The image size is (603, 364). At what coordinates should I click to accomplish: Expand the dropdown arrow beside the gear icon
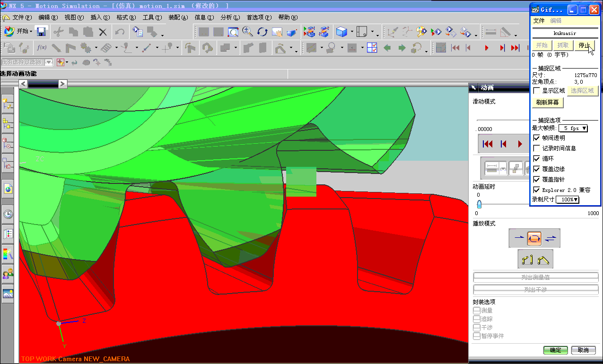point(96,48)
